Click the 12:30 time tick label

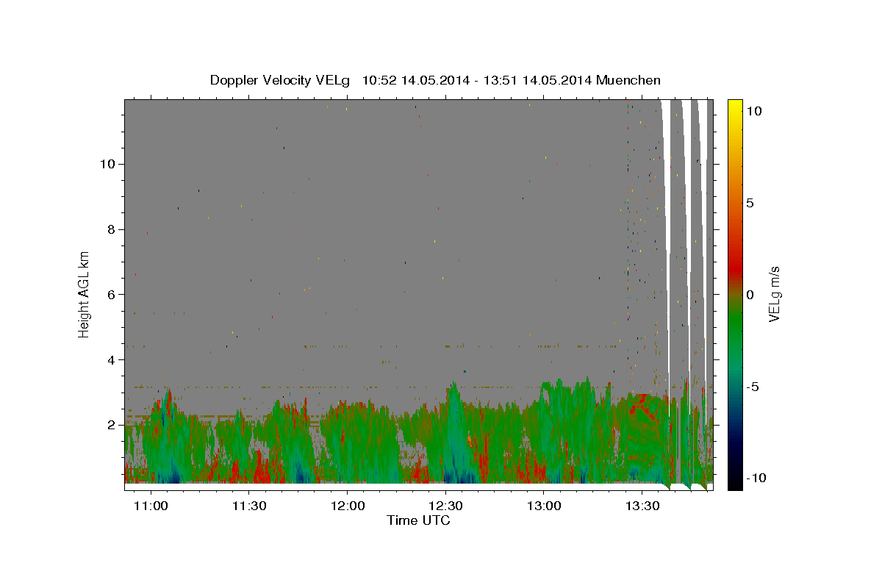[445, 506]
